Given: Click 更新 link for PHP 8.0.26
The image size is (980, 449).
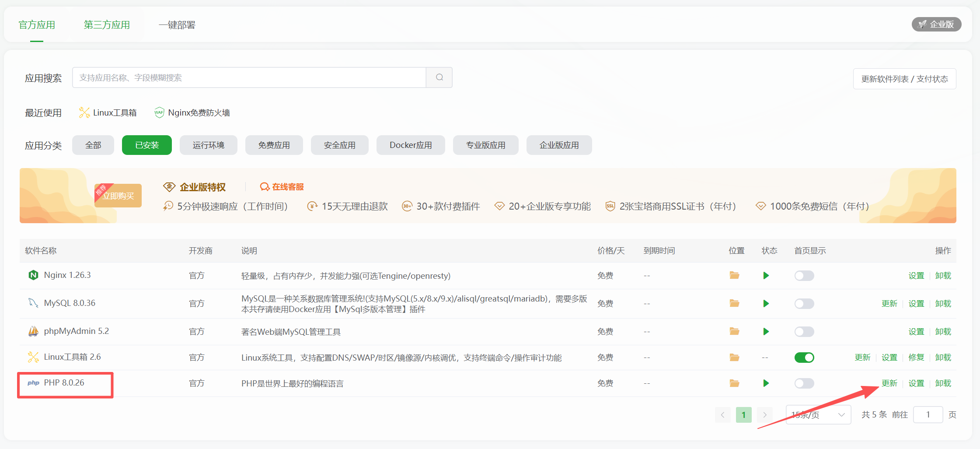Looking at the screenshot, I should tap(889, 383).
